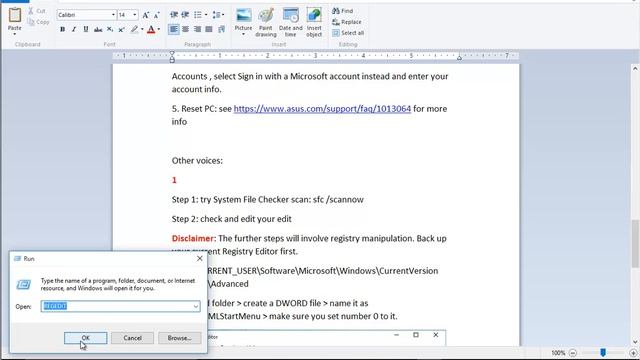Open the paragraph settings dialog

point(222,29)
